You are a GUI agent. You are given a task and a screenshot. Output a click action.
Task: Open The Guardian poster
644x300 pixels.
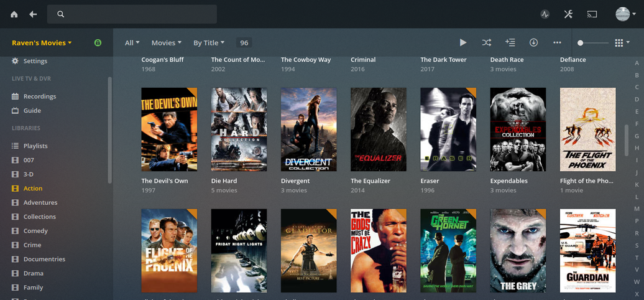(x=588, y=251)
